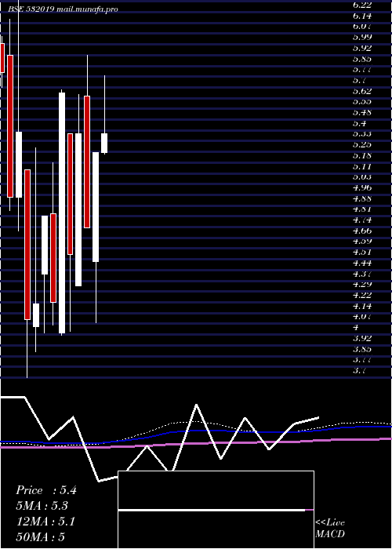Screen dimensions: 392x549
Task: Click the BSE 532019 mail.munafa.pro title text
Action: click(x=63, y=9)
